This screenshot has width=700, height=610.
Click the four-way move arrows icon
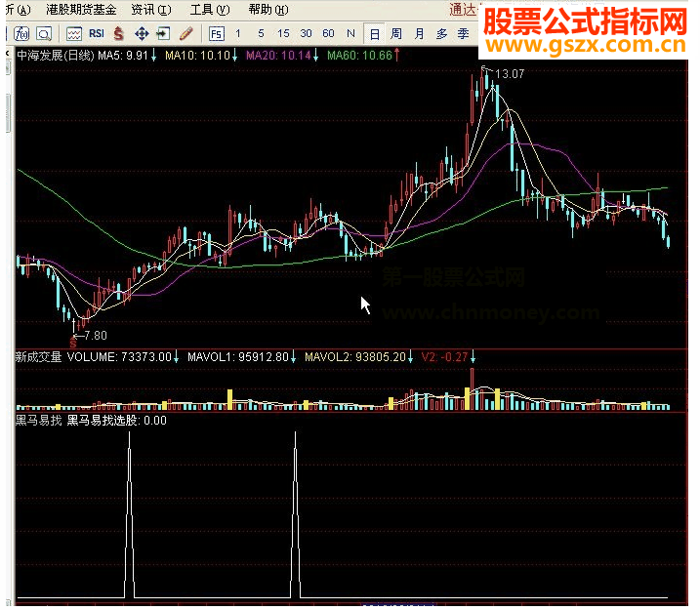pyautogui.click(x=142, y=33)
